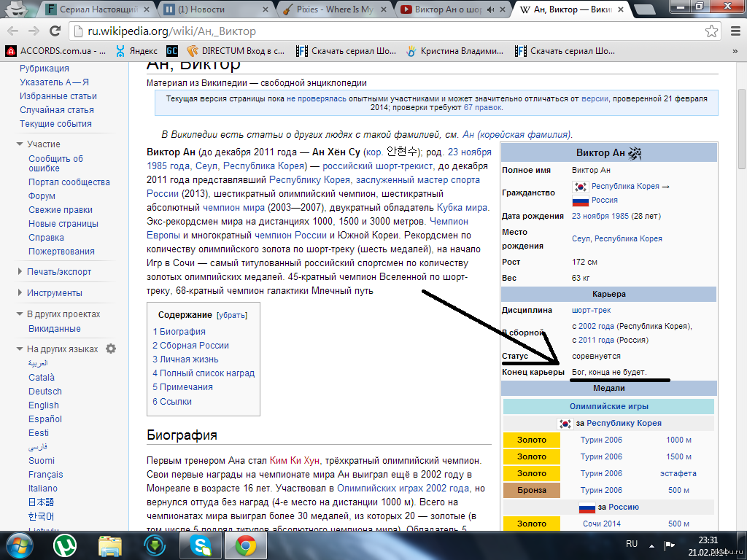This screenshot has width=747, height=560.
Task: Collapse the 'Участие' sidebar section
Action: 20,144
